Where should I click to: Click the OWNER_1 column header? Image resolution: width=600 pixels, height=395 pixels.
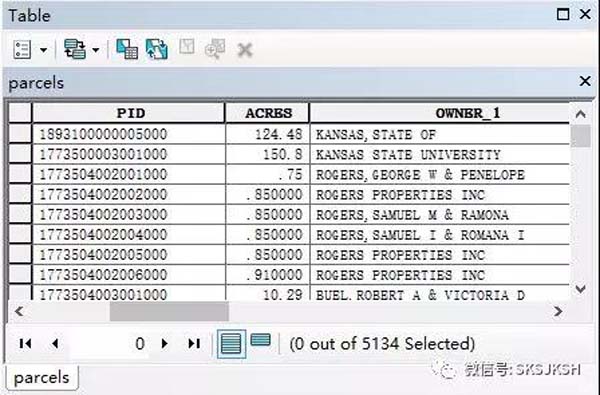(440, 113)
